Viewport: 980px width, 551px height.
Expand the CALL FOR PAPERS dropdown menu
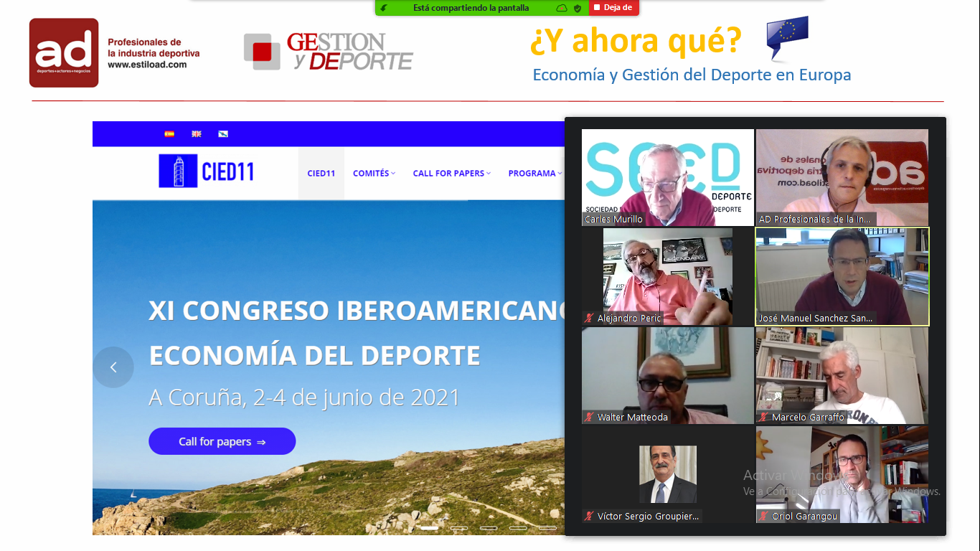pos(452,173)
